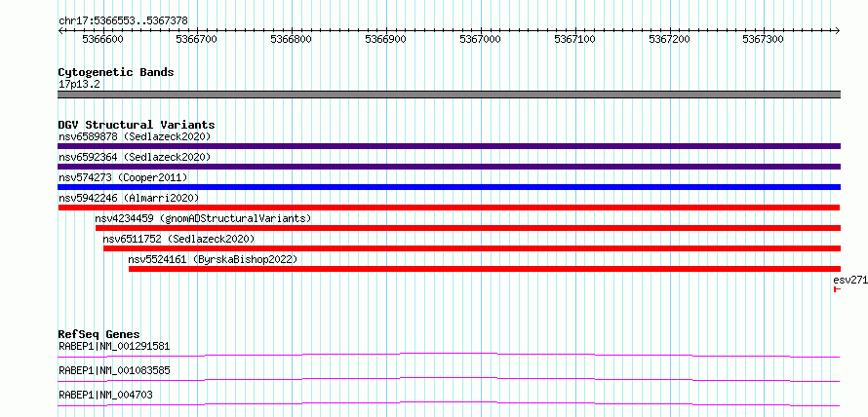Click the 17p13.2 band label

[x=79, y=84]
